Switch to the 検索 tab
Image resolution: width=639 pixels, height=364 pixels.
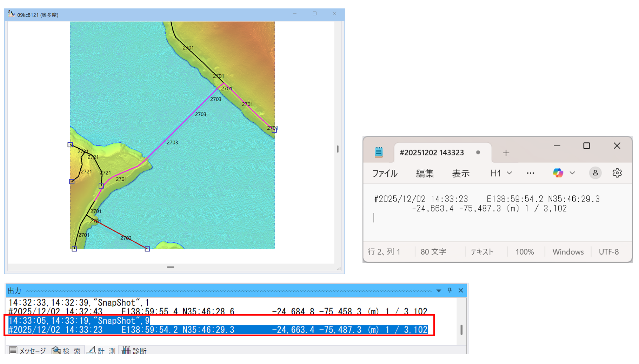tap(67, 351)
